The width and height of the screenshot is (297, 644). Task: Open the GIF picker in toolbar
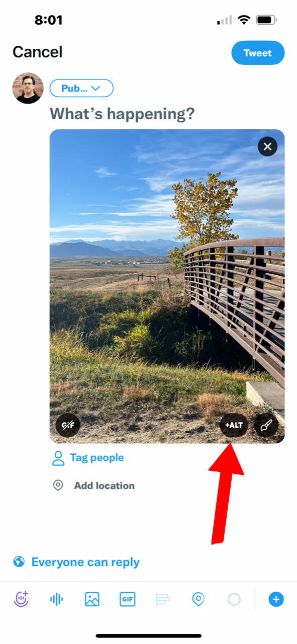(x=128, y=599)
